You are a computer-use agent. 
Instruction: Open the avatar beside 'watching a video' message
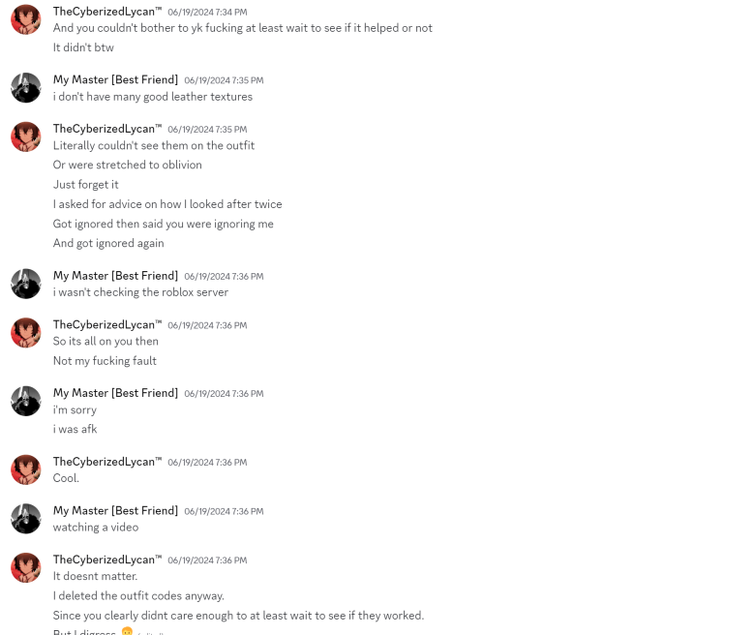point(26,518)
